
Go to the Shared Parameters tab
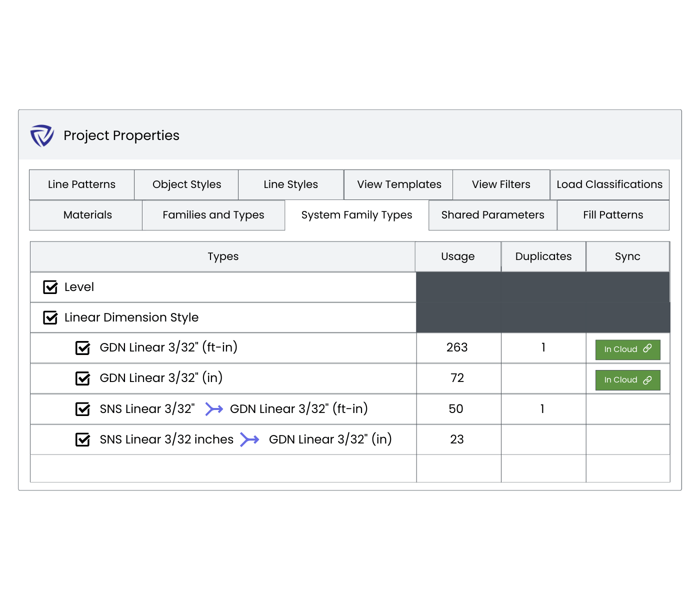point(492,215)
